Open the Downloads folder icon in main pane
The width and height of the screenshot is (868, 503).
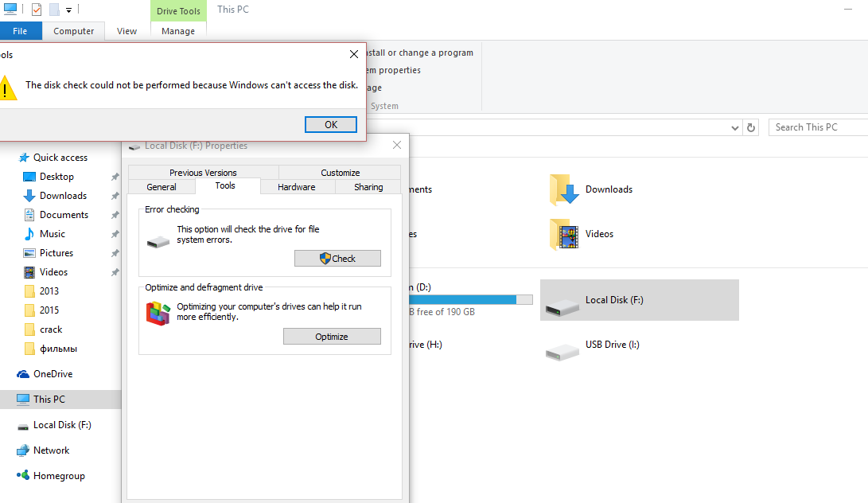(564, 189)
